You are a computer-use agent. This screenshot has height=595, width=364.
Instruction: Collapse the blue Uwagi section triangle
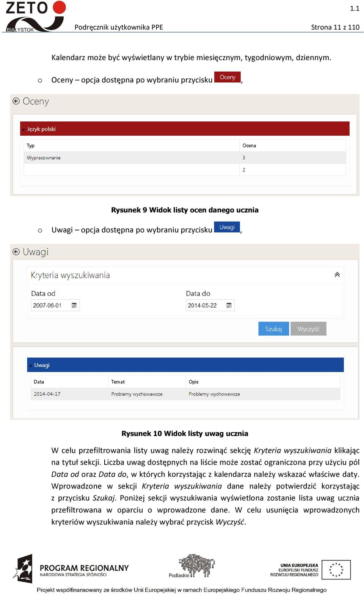click(31, 366)
